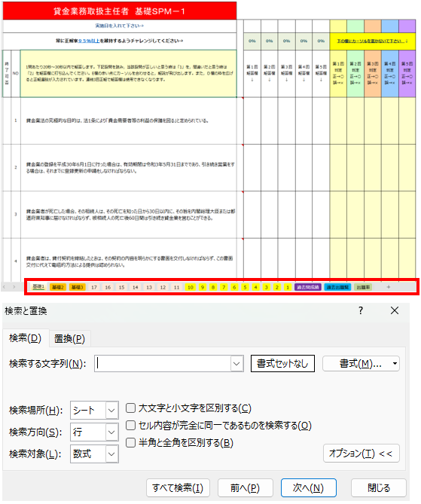Open the dialog help question mark
Screen dimensions: 421x504
point(361,310)
